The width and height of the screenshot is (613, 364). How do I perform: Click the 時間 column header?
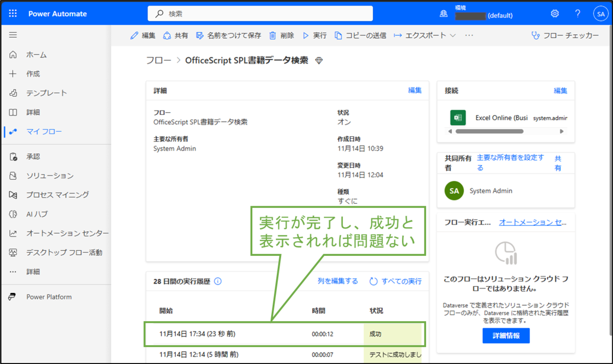319,310
